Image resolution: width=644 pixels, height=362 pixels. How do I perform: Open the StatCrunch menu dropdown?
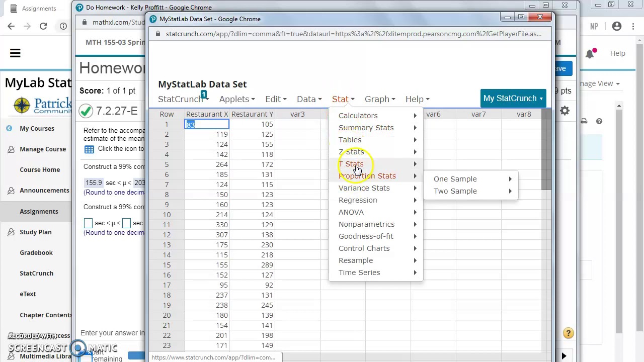[183, 99]
